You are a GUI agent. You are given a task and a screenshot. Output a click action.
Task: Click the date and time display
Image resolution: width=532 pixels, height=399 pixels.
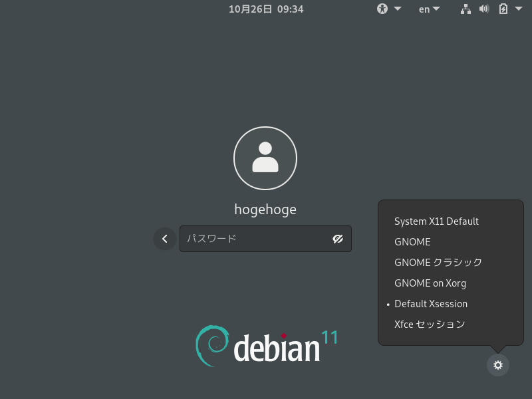coord(265,9)
